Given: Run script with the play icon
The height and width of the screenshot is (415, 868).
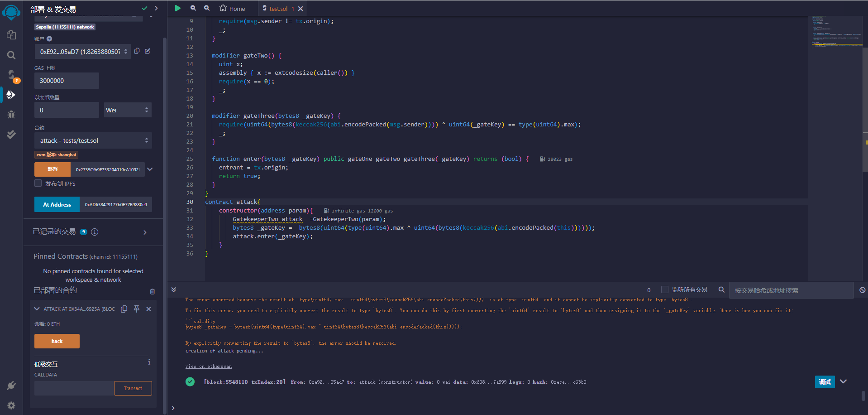Looking at the screenshot, I should (178, 8).
